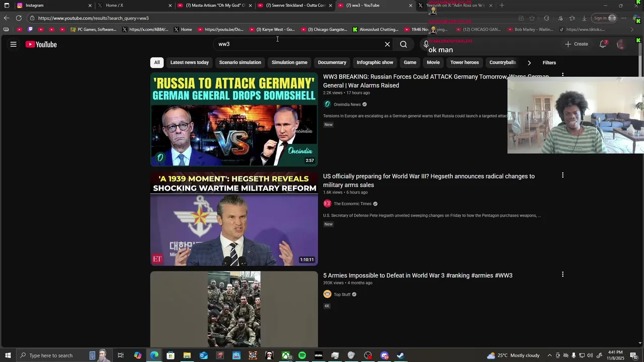Open the Create upload menu

point(576,44)
